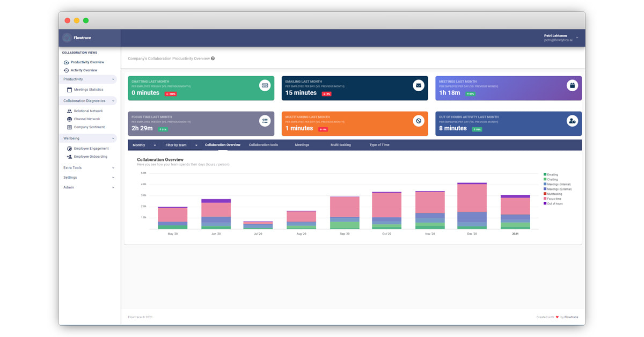Click the Flowtrace link in the footer
644x337 pixels.
(570, 317)
